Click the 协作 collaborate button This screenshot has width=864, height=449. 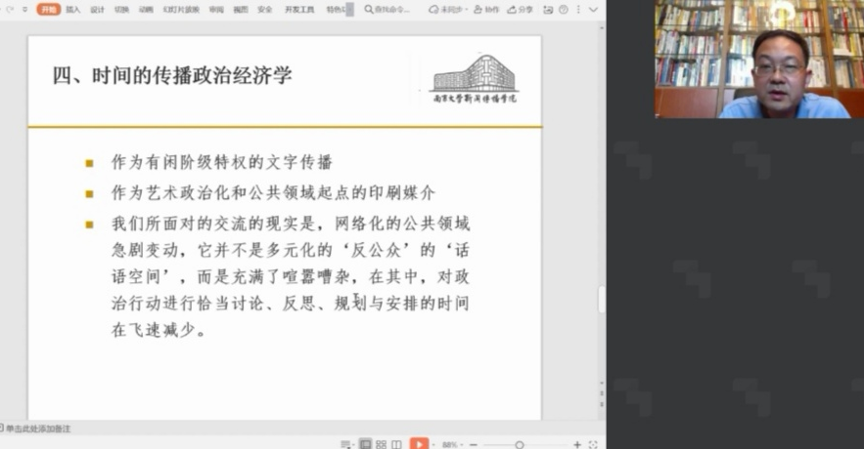(x=487, y=9)
